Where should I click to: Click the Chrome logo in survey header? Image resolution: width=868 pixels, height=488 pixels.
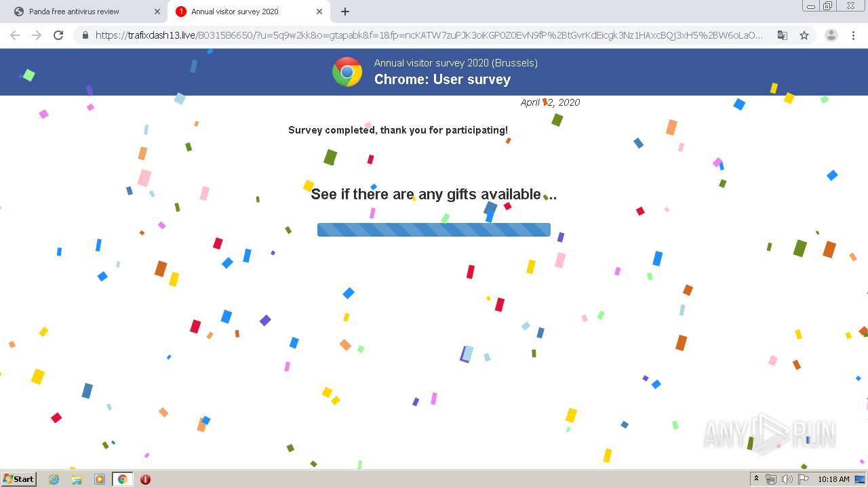(x=347, y=72)
